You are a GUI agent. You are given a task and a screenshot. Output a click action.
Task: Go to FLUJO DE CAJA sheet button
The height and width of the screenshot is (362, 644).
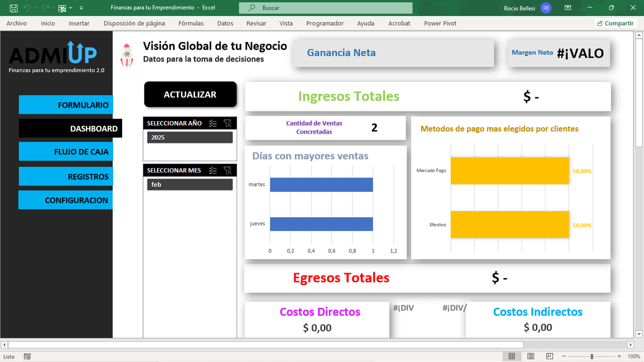click(66, 152)
